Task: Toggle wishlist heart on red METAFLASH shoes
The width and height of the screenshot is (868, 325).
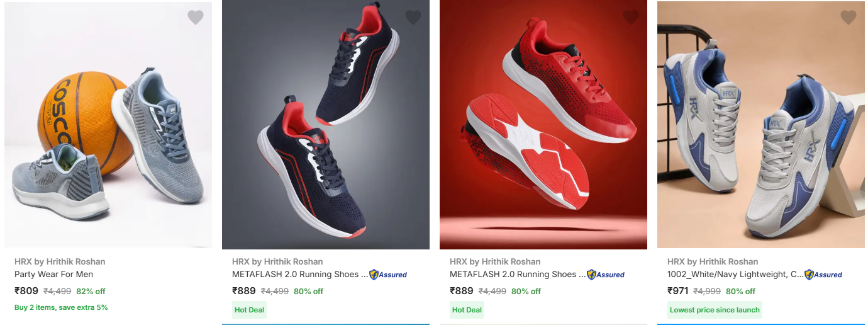Action: (x=631, y=18)
